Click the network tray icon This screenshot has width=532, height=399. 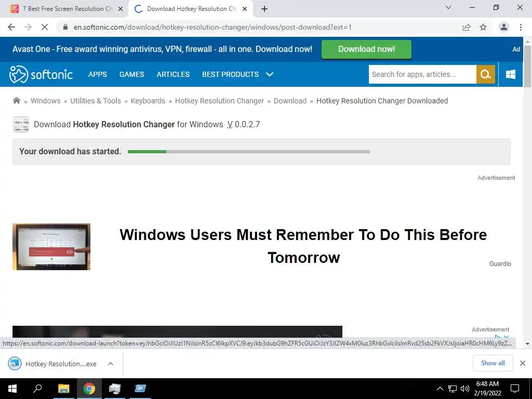pyautogui.click(x=453, y=389)
